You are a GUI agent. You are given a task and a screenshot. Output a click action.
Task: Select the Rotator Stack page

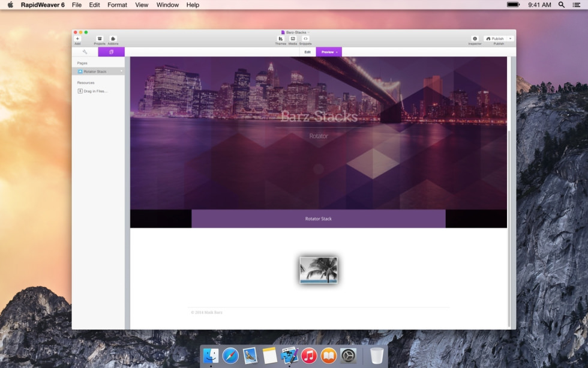pyautogui.click(x=98, y=71)
